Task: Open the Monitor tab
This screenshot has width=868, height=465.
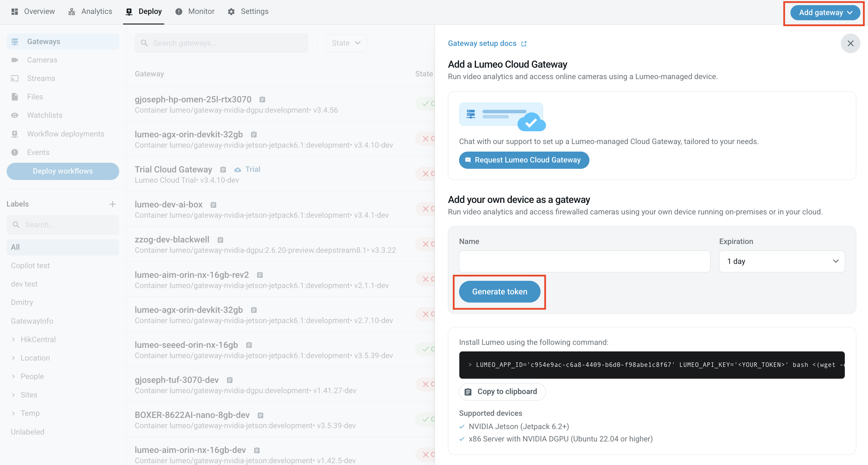Action: coord(195,11)
